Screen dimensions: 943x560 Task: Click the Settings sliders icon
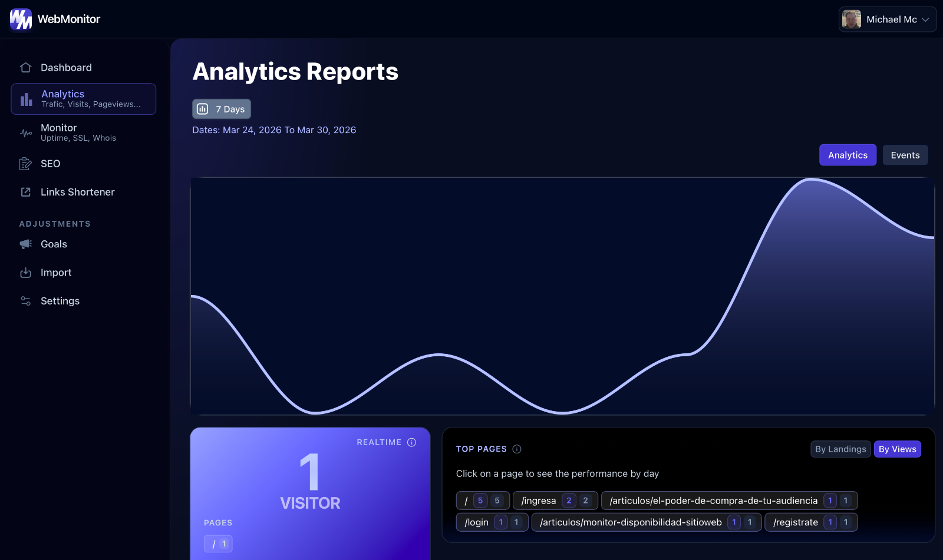(x=25, y=300)
